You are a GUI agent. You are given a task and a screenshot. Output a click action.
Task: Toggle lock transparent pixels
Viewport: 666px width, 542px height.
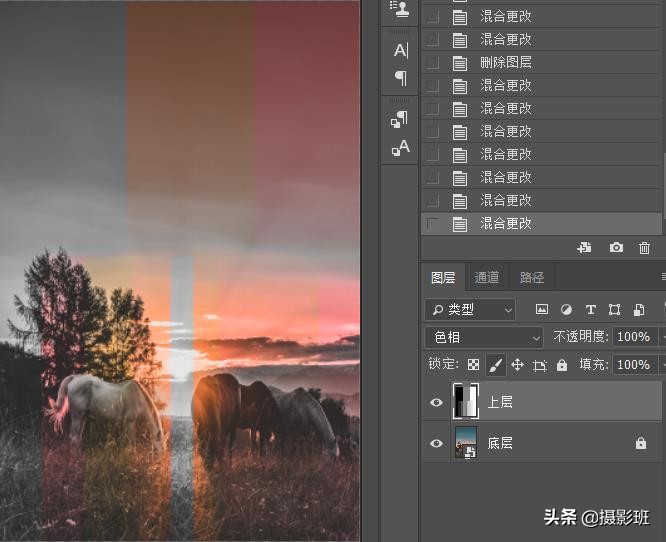pyautogui.click(x=473, y=364)
